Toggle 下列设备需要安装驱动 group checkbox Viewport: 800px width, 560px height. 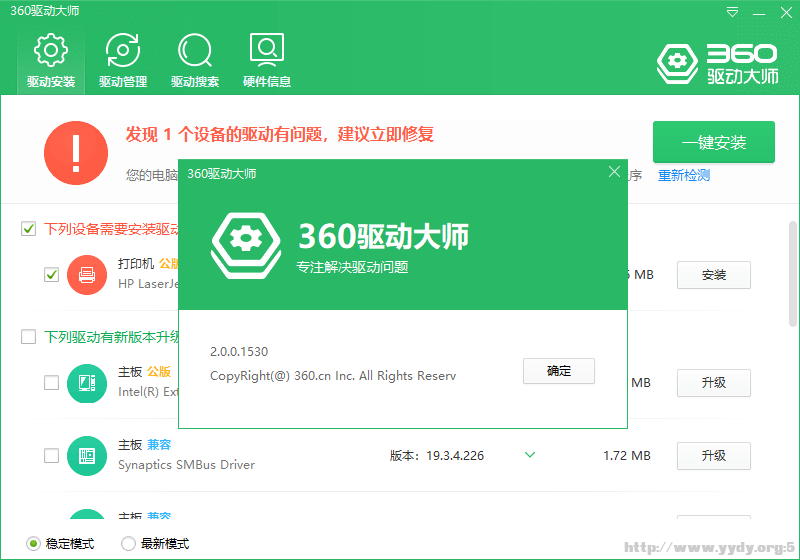point(29,228)
